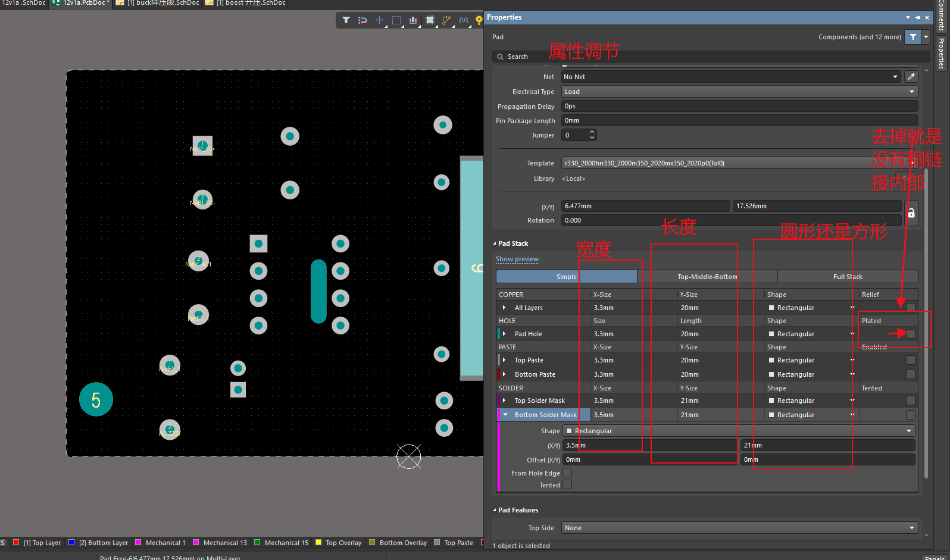The width and height of the screenshot is (950, 560).
Task: Click the magnifier icon in Search box
Action: [501, 57]
